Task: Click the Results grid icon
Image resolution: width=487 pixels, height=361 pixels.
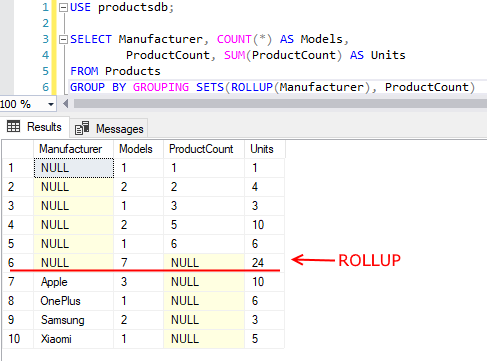Action: [14, 126]
